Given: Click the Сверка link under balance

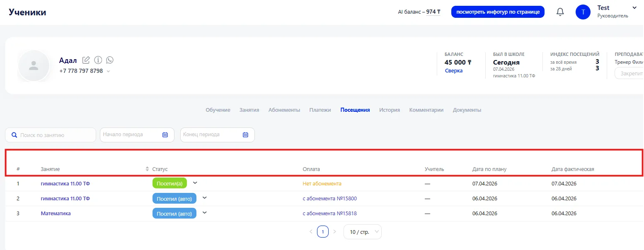Looking at the screenshot, I should (x=454, y=71).
